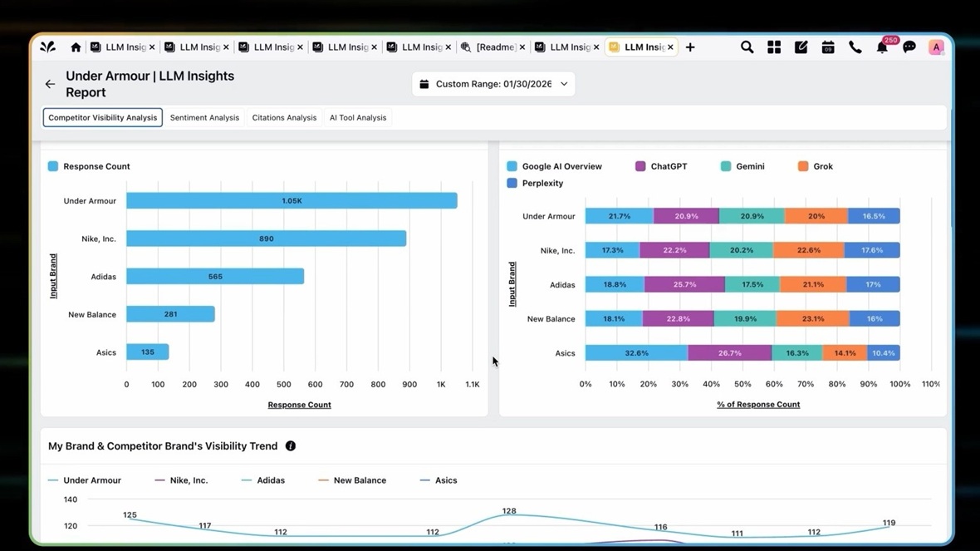Click Under Armour | LLM Insights Report title
Screen dimensions: 980x551
click(150, 84)
